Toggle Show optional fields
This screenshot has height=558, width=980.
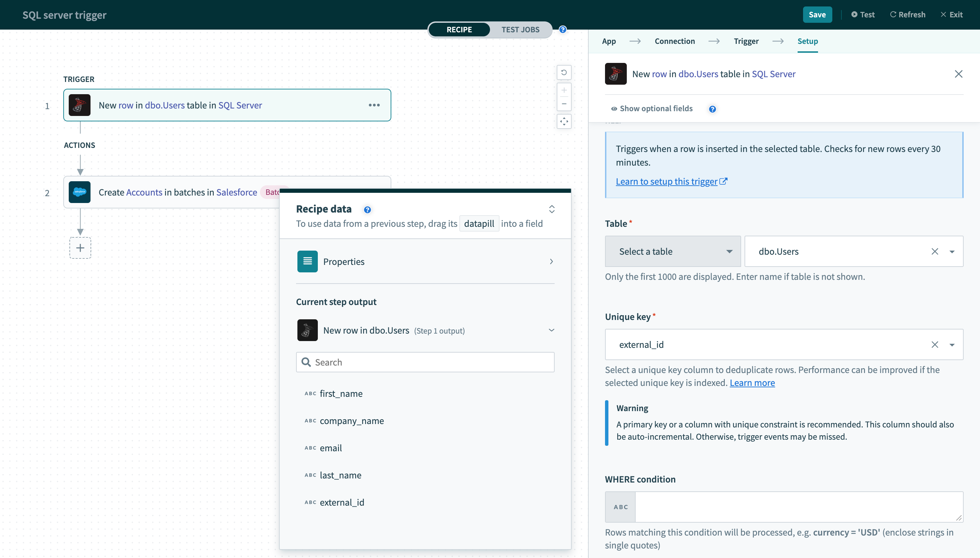coord(652,108)
